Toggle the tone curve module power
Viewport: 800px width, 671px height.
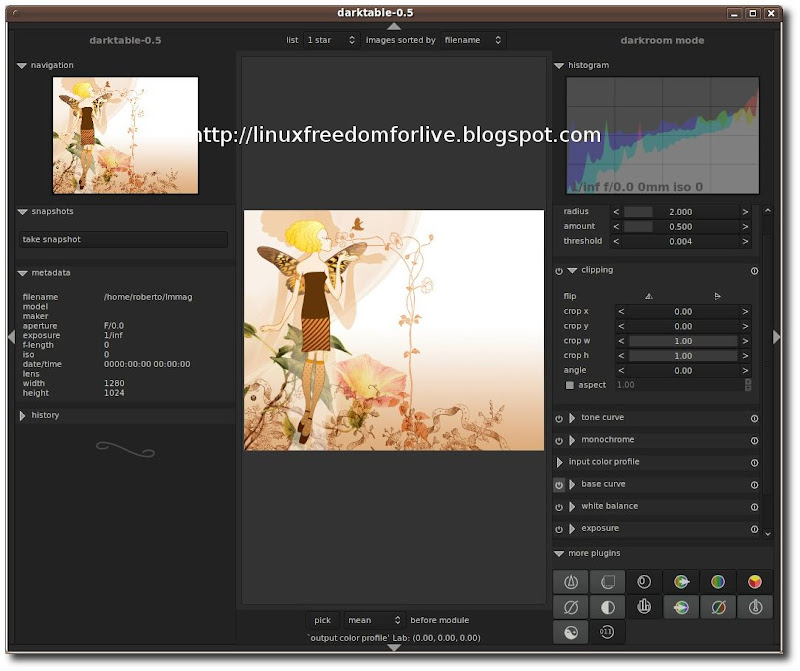point(559,418)
